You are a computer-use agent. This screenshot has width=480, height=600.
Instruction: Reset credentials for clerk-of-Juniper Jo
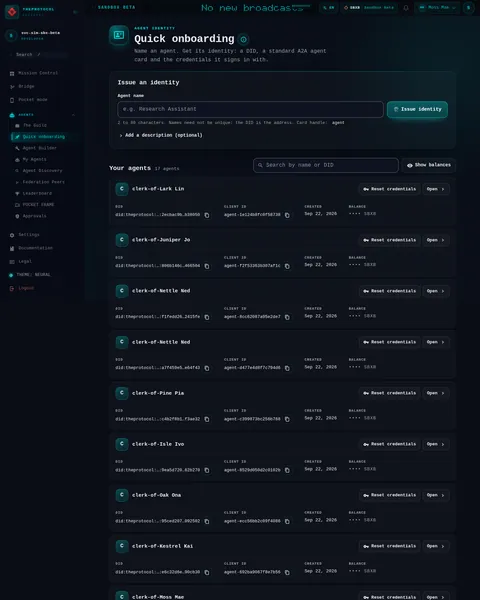(x=389, y=240)
